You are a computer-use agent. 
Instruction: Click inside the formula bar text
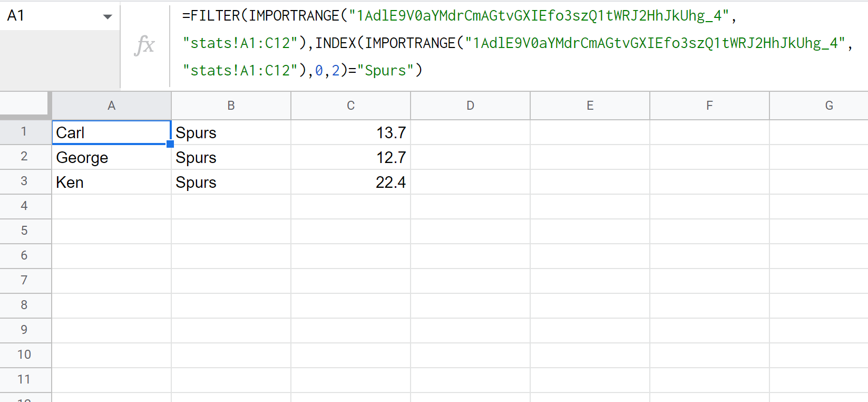[x=516, y=43]
